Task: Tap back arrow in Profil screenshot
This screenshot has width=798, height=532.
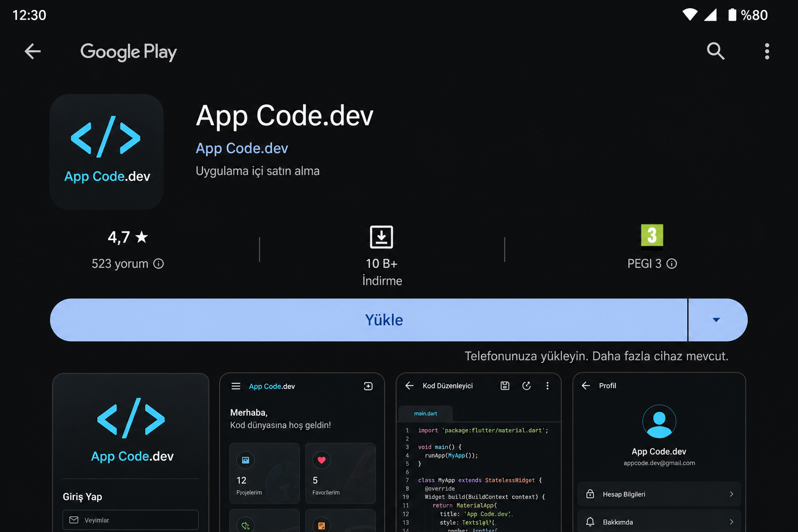Action: [586, 385]
